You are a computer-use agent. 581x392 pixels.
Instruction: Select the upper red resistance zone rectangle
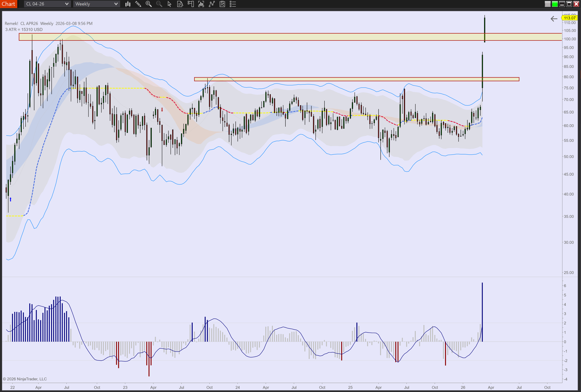click(250, 37)
